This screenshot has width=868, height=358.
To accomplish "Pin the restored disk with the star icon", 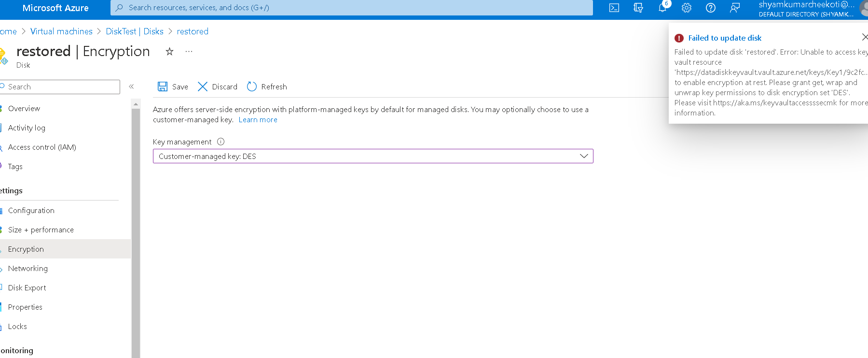I will click(x=169, y=51).
